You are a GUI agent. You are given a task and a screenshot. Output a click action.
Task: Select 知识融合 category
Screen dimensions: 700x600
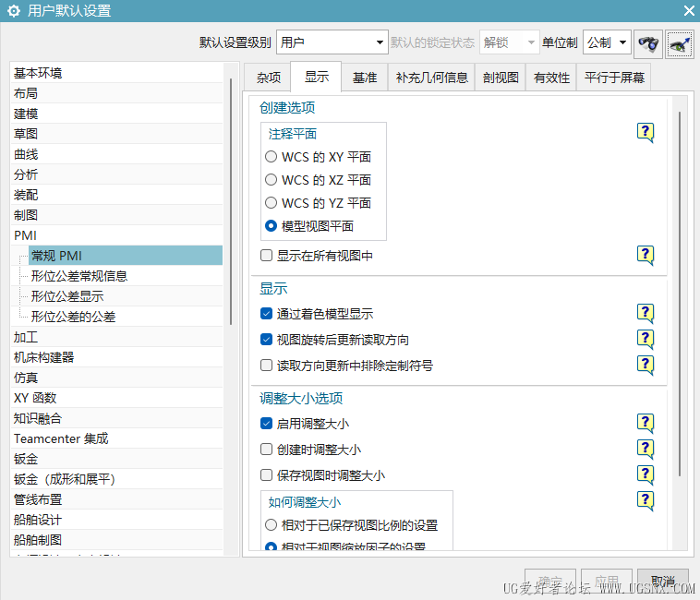pyautogui.click(x=117, y=418)
